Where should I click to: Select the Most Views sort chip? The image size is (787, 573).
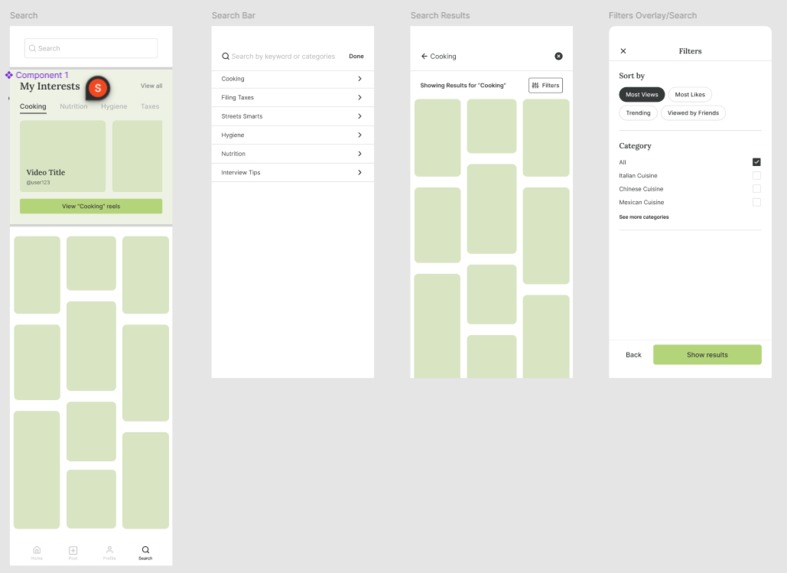(641, 94)
